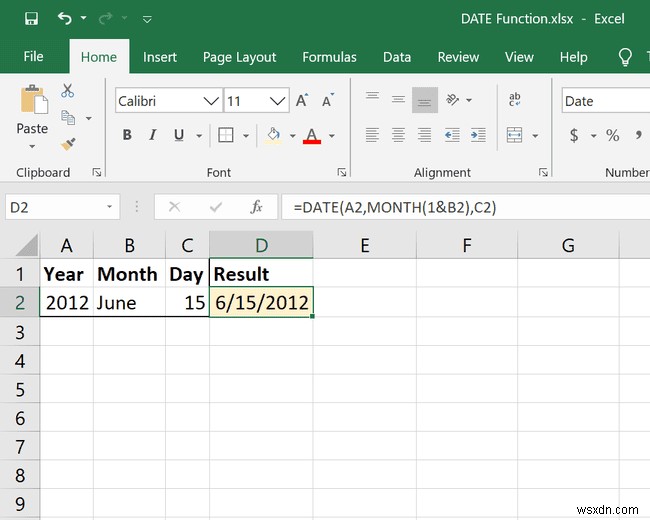Click Increase Indent icon
The image size is (650, 520).
click(478, 135)
